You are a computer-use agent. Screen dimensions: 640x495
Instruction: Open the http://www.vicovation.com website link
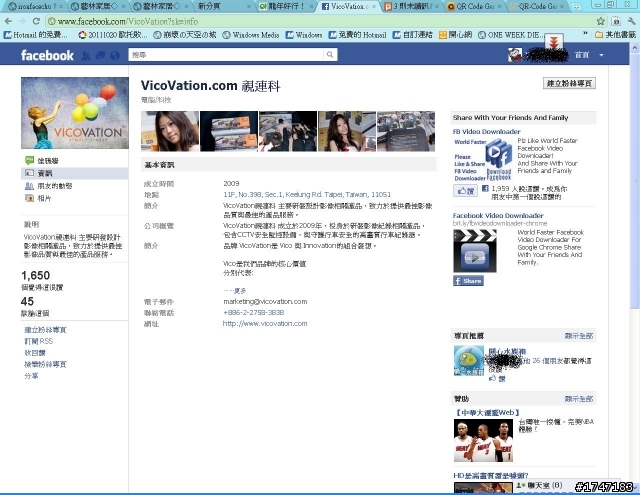(265, 324)
